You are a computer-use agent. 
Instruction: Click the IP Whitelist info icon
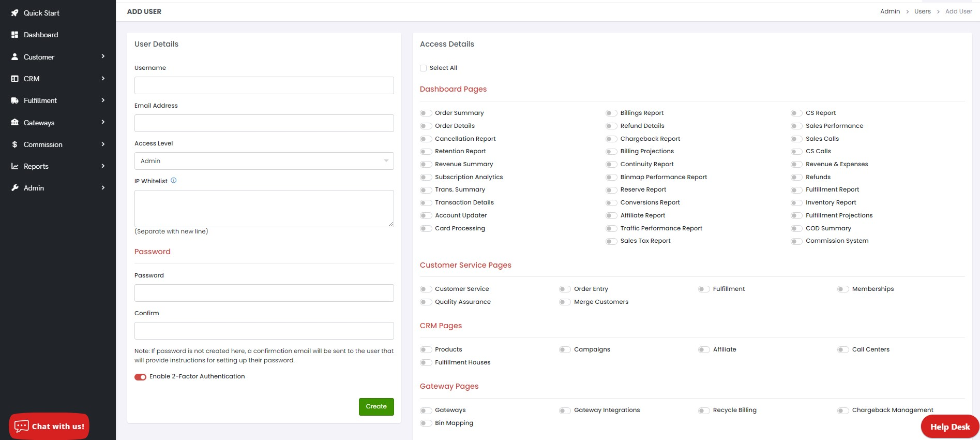(174, 181)
